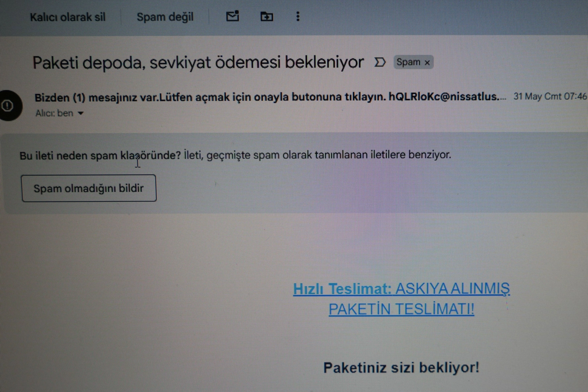The width and height of the screenshot is (588, 392).
Task: Click the importance marker beside the subject
Action: [380, 62]
